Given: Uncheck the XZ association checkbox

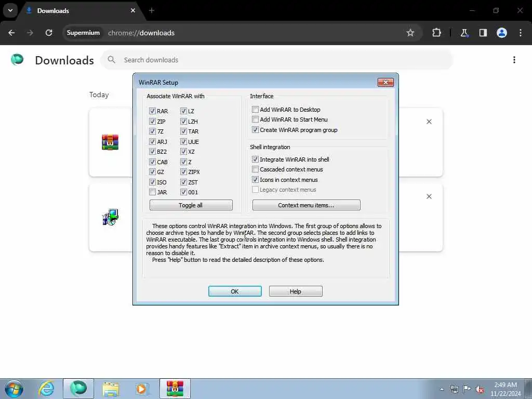Looking at the screenshot, I should pos(183,151).
